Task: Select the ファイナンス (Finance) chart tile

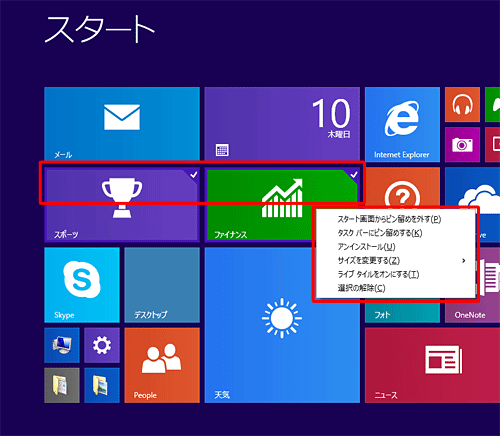Action: (260, 205)
